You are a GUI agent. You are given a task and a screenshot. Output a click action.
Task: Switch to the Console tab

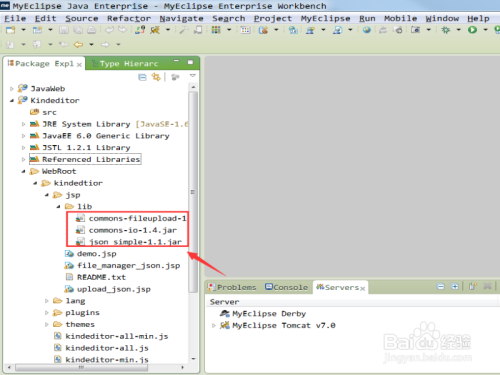point(286,287)
